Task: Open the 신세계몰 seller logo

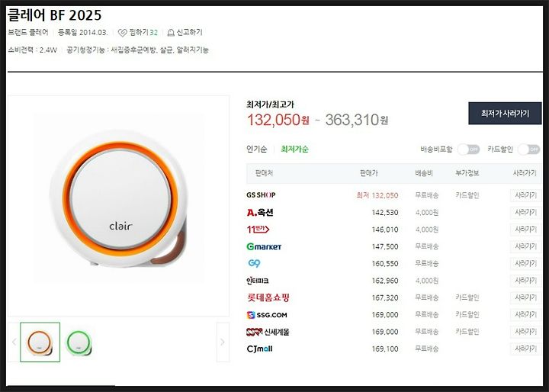Action: [x=268, y=332]
